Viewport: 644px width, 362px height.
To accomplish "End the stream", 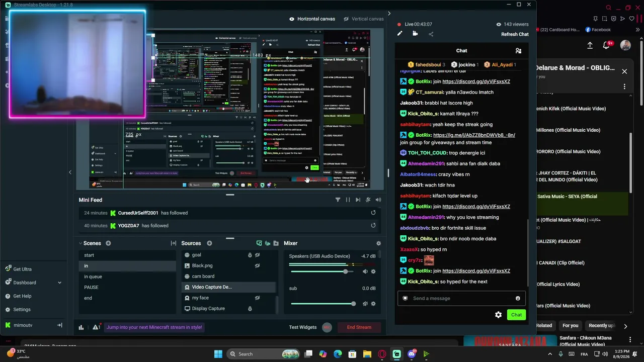I will (359, 327).
